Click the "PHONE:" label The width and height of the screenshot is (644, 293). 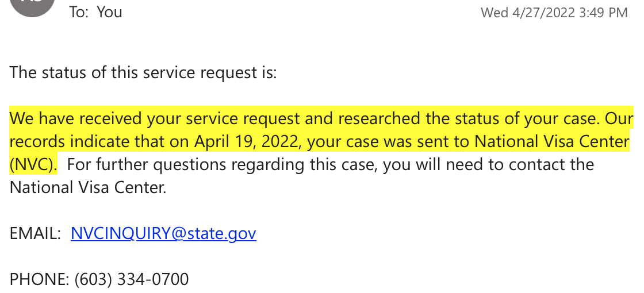[x=40, y=279]
